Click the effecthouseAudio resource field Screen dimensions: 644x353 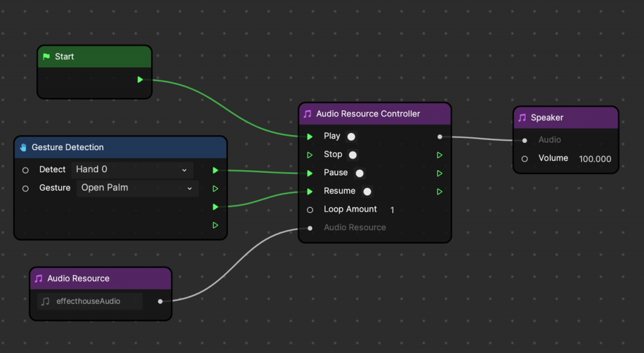[x=89, y=301]
